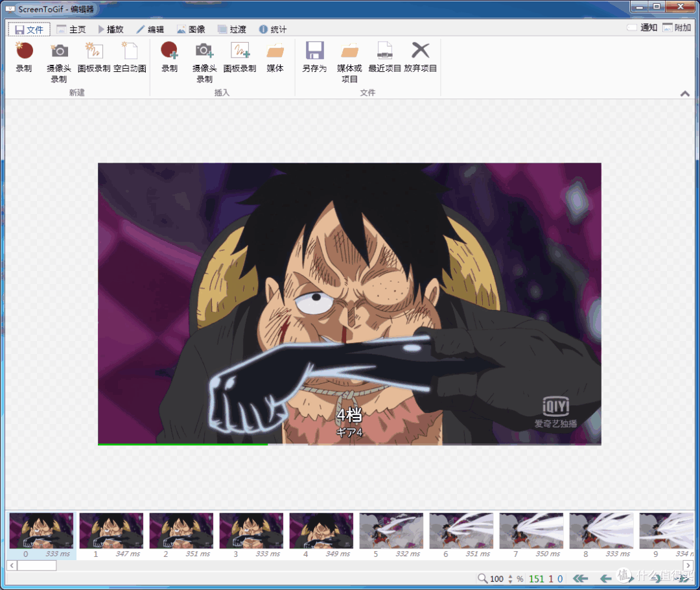The height and width of the screenshot is (590, 700).
Task: Click the frame preview image
Action: pos(349,303)
